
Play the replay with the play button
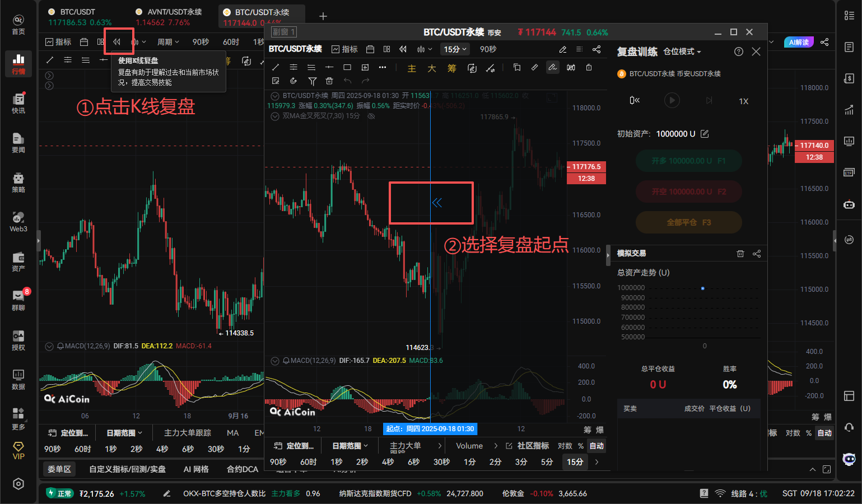672,101
